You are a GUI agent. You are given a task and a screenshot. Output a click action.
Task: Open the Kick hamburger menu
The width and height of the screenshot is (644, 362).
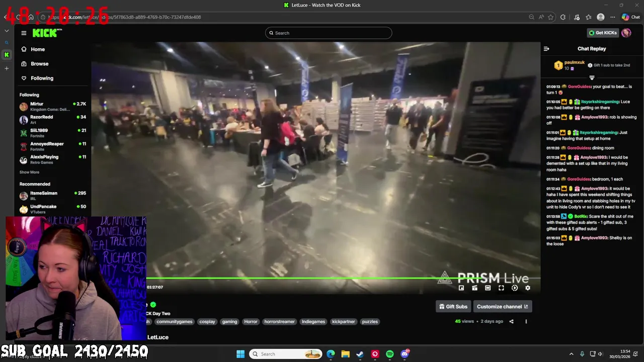24,33
